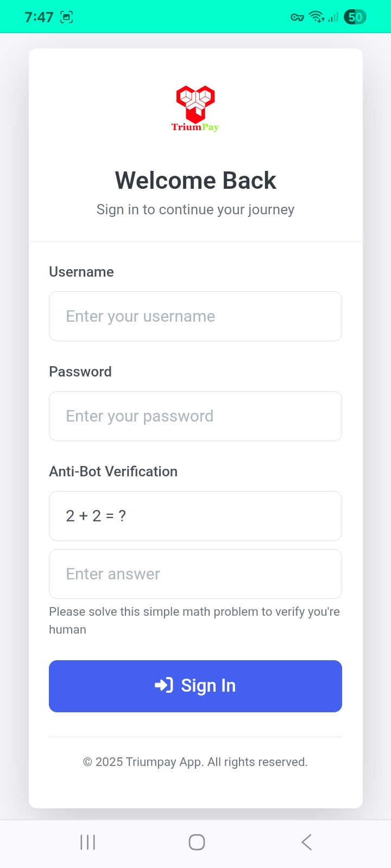
Task: Tap the cellular signal bars icon
Action: 333,17
